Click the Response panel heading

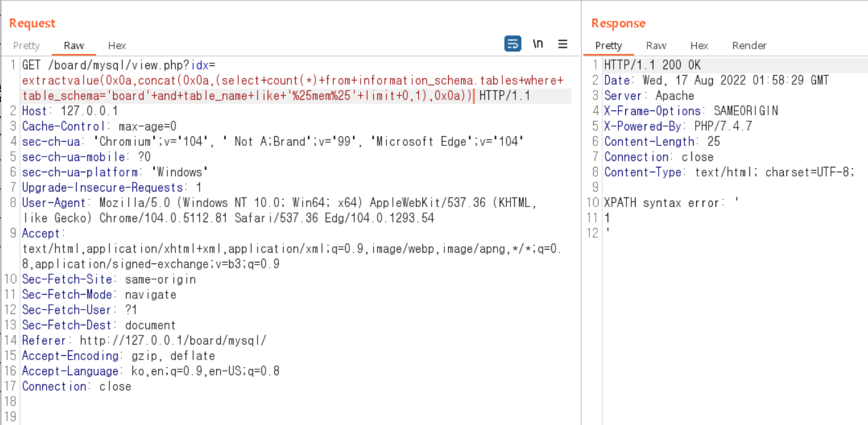point(618,23)
